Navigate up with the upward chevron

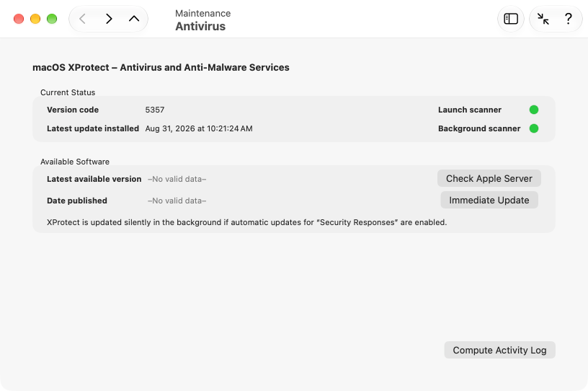click(x=134, y=19)
